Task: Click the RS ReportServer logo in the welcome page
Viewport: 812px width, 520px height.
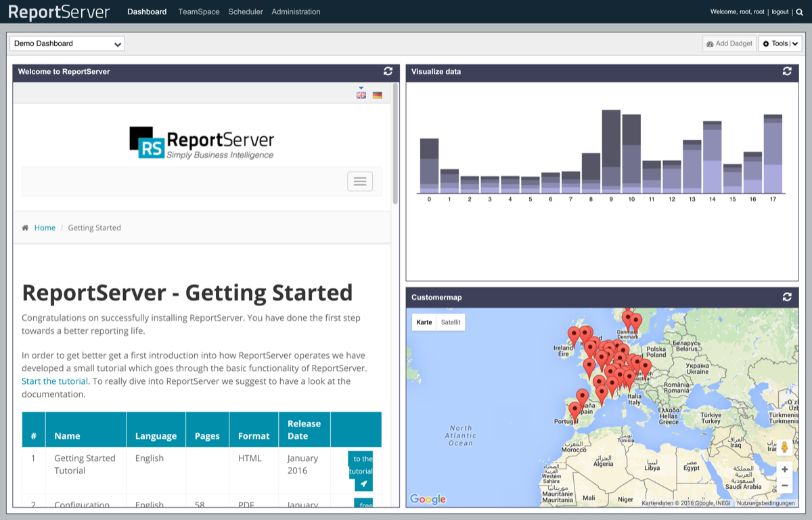Action: click(x=202, y=142)
